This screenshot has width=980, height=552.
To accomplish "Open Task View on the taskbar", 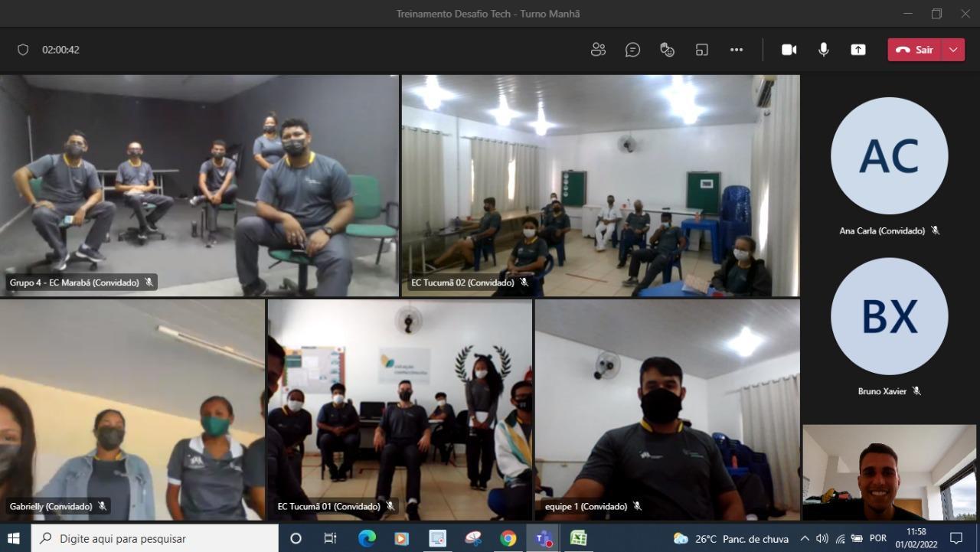I will coord(330,538).
